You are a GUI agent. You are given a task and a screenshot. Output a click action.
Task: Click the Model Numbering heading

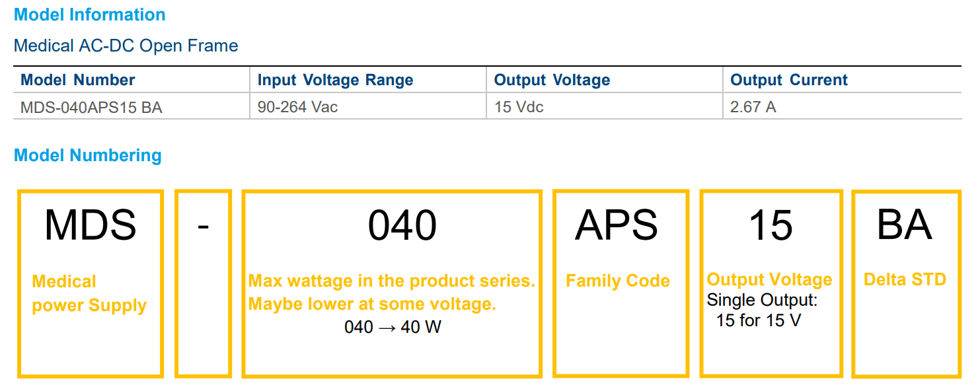(88, 155)
